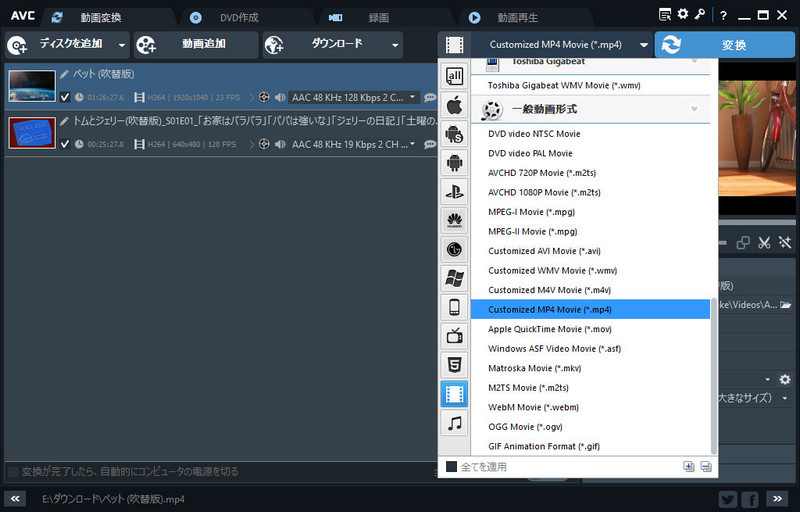800x512 pixels.
Task: Open the video options gear in right panel
Action: click(785, 379)
